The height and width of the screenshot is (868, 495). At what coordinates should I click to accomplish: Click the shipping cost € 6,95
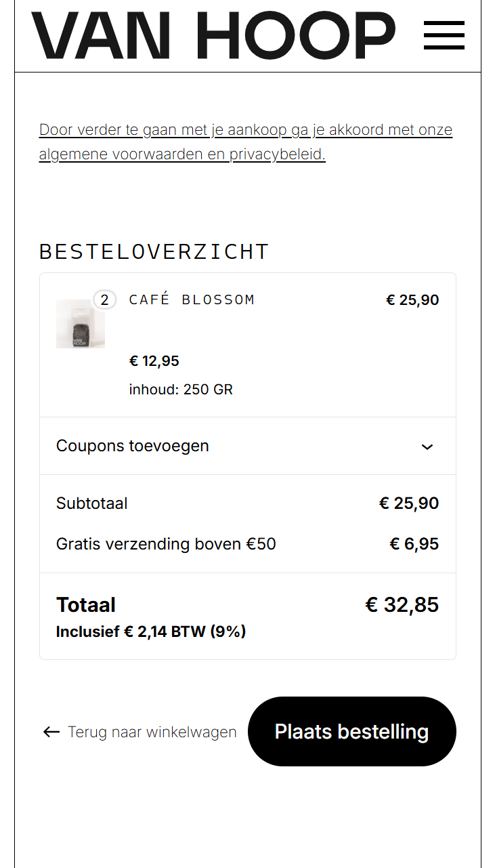[414, 544]
